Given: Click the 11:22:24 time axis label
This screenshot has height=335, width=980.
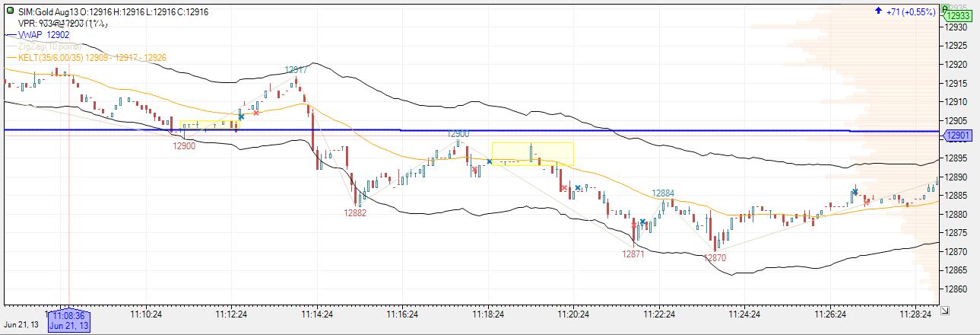Looking at the screenshot, I should [x=658, y=314].
